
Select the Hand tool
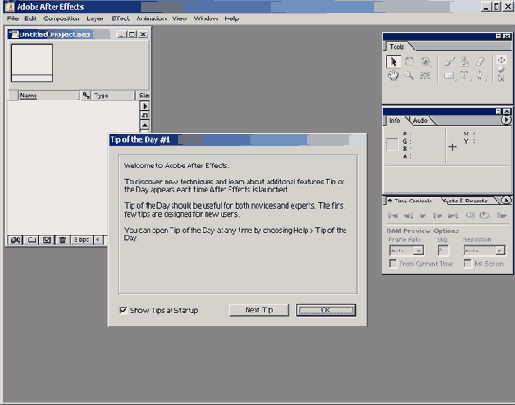pos(393,76)
